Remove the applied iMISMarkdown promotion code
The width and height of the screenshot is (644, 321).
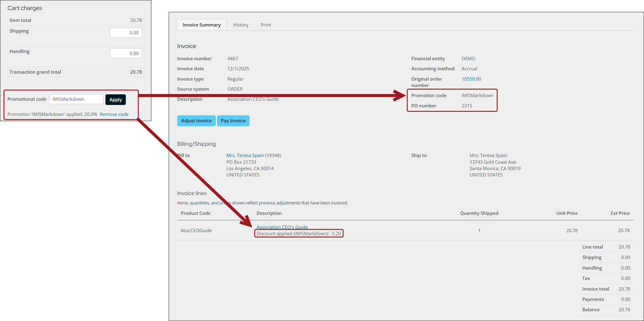tap(114, 114)
